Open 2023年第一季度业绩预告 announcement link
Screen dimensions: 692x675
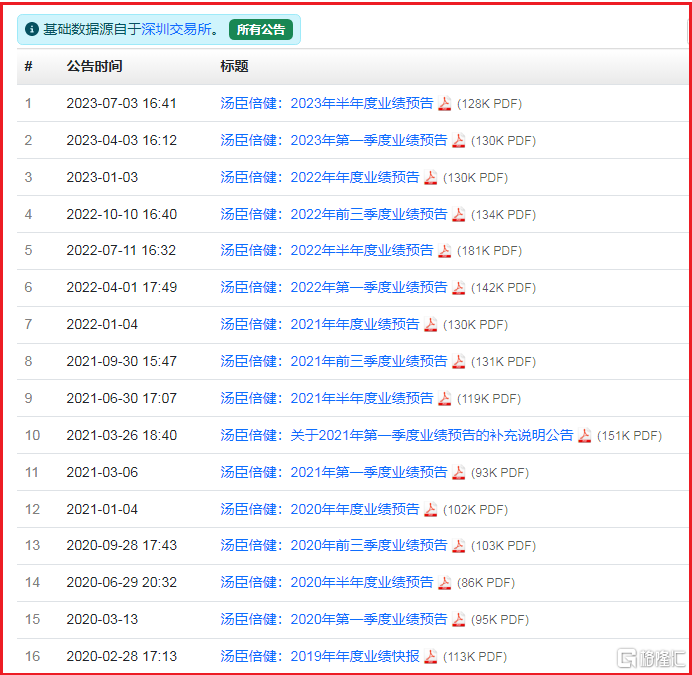click(x=334, y=140)
